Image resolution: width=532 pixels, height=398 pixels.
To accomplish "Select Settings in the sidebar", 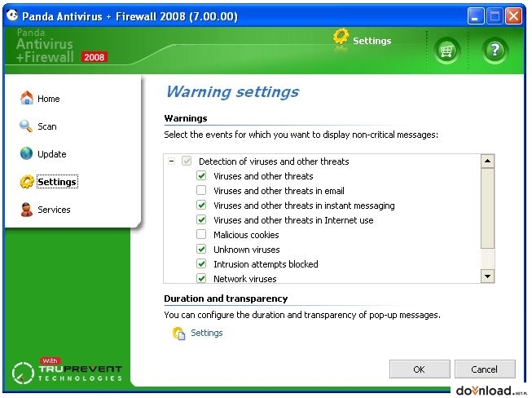I will (x=57, y=182).
